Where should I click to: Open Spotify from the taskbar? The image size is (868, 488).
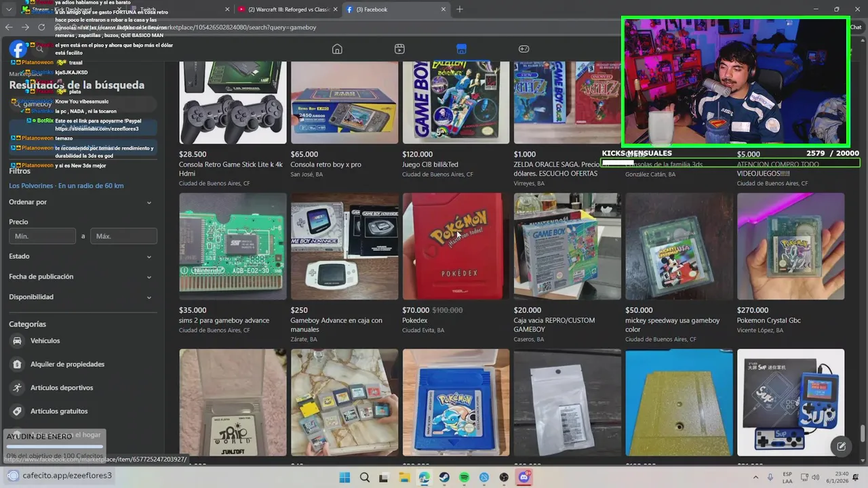(465, 477)
